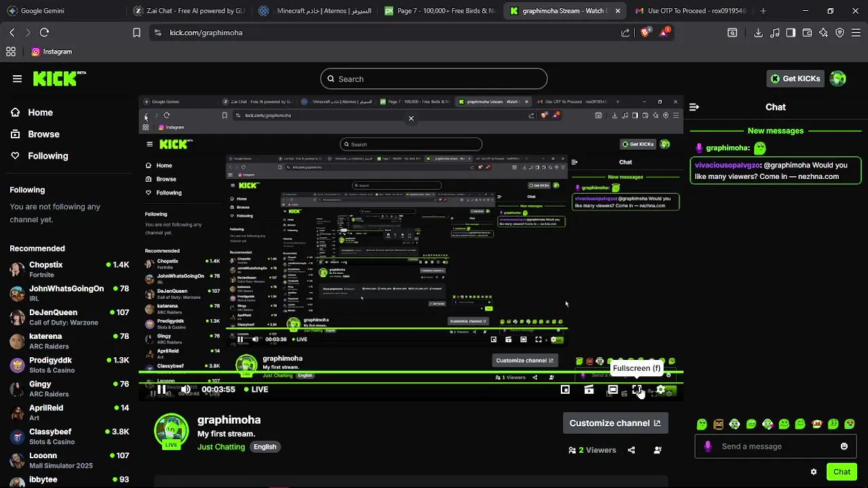Switch to Use OTP To Proceed tab

pos(690,11)
